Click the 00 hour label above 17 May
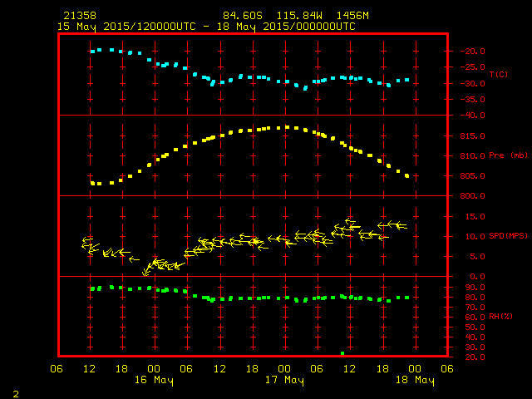 click(284, 369)
